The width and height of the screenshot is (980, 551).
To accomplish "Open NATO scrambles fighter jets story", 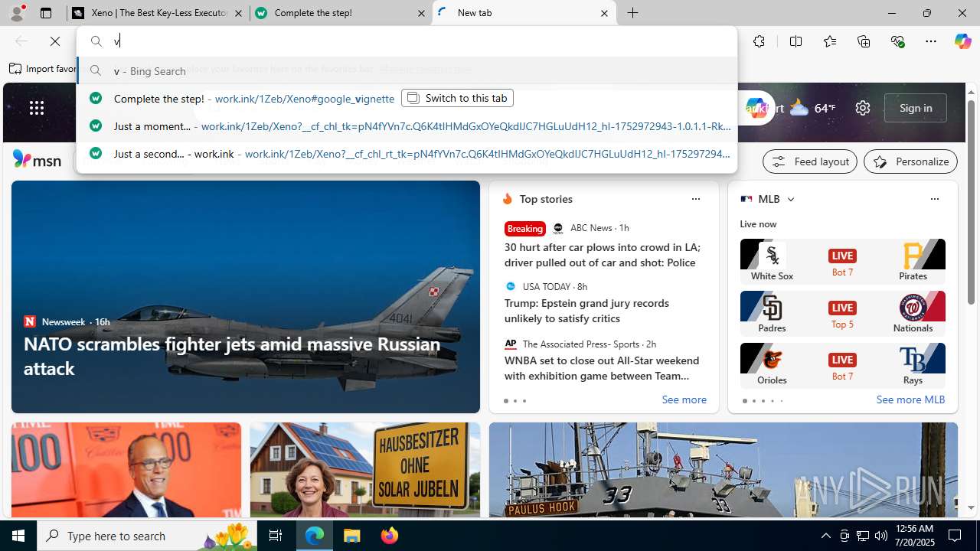I will 232,356.
